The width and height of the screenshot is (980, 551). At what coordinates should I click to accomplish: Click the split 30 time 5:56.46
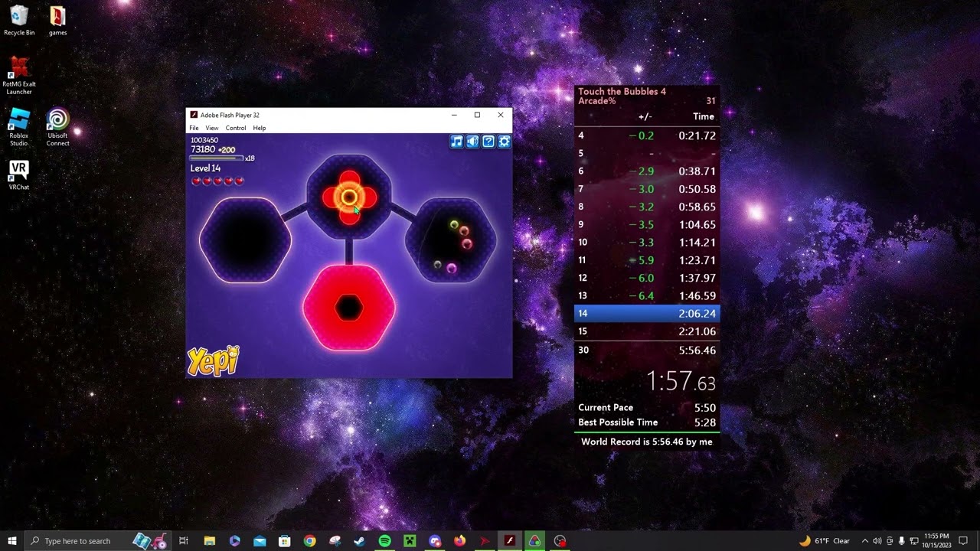[697, 350]
